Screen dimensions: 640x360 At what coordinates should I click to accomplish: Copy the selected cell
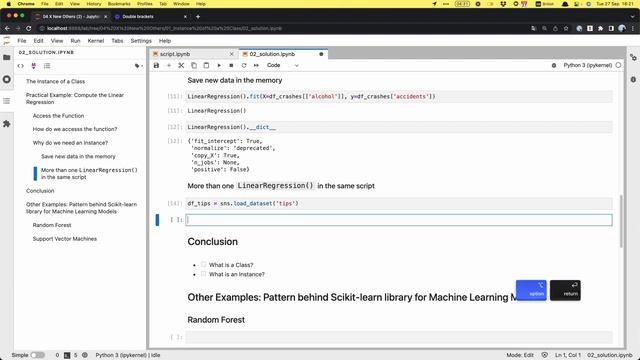tap(194, 65)
